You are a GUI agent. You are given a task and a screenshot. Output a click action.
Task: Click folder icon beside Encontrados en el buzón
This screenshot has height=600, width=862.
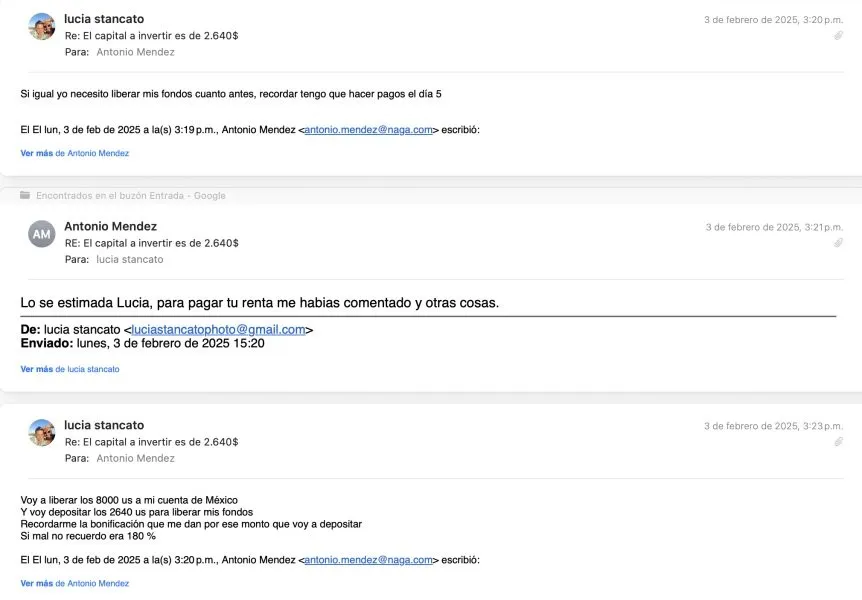25,195
